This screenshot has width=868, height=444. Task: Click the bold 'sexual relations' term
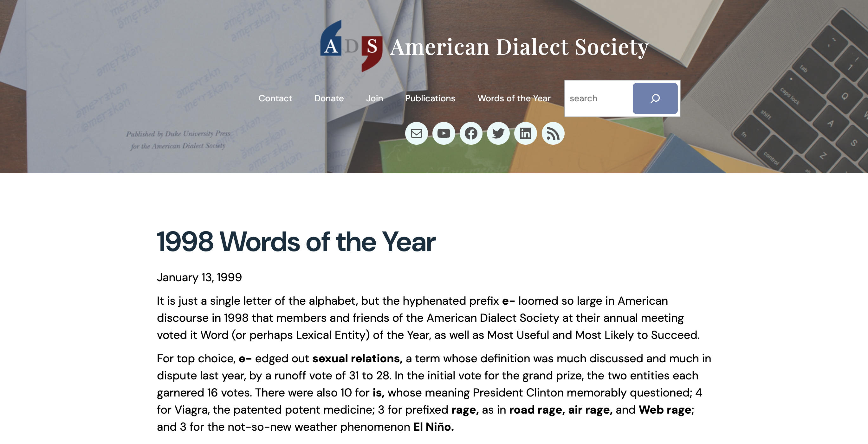coord(357,358)
